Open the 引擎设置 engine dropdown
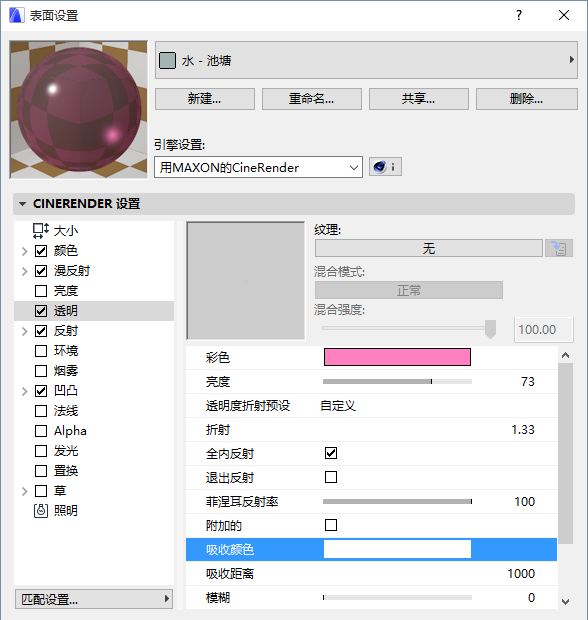This screenshot has height=620, width=588. (258, 167)
